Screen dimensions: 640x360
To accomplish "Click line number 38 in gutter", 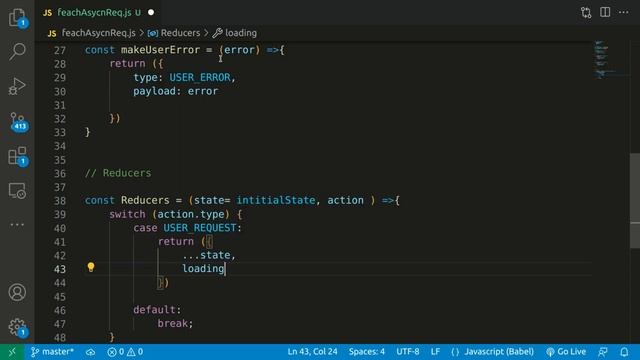I will (x=60, y=201).
